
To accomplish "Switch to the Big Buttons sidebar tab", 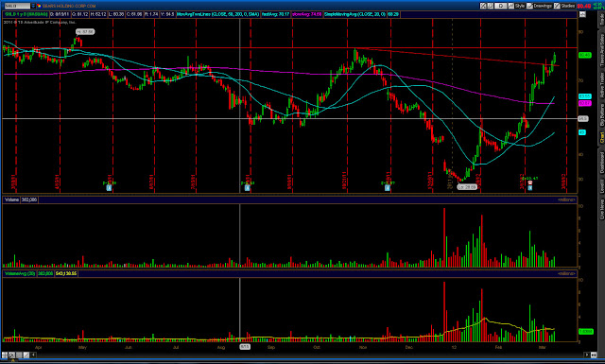I will pos(601,114).
